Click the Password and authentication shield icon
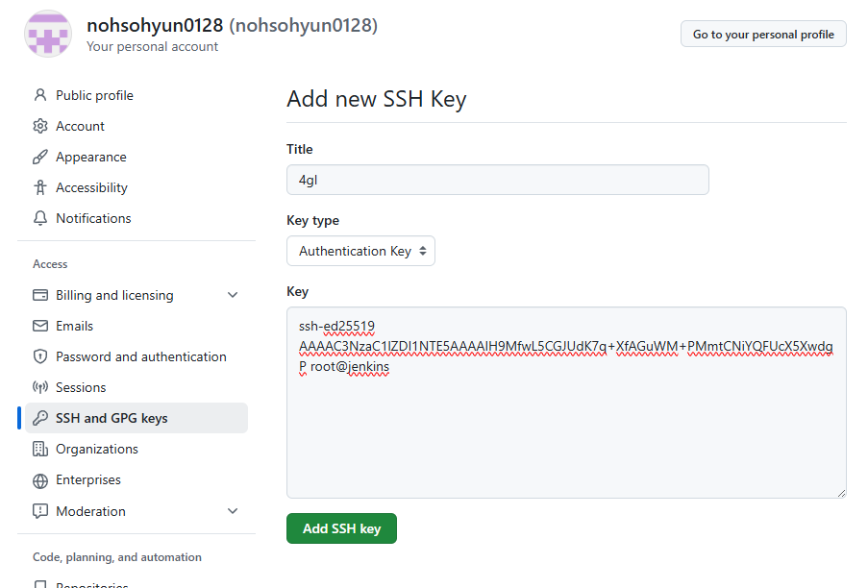 pos(40,356)
